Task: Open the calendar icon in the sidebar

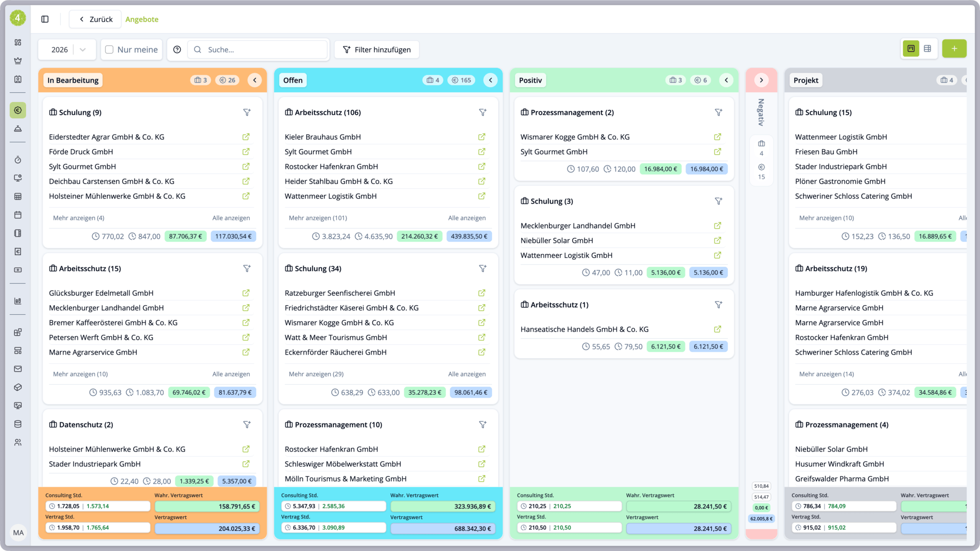Action: coord(18,215)
